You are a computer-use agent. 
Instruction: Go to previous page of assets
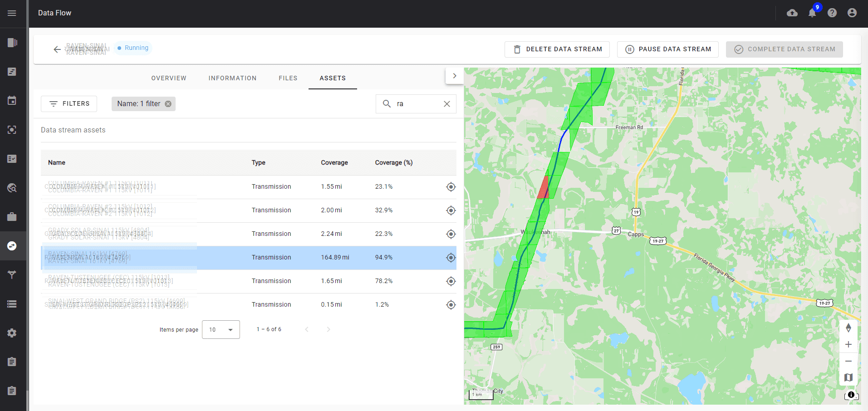(x=307, y=329)
